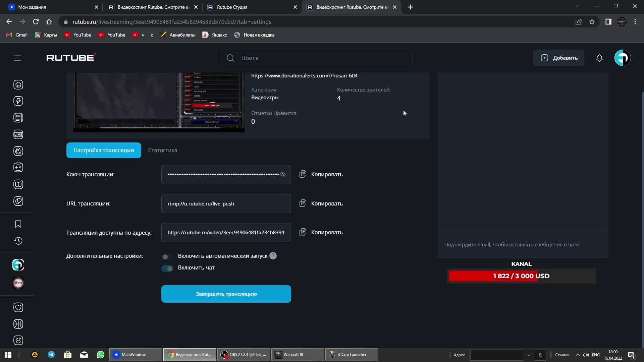Open the gamepad games sidebar icon
Screen dimensions: 644x362
18,168
